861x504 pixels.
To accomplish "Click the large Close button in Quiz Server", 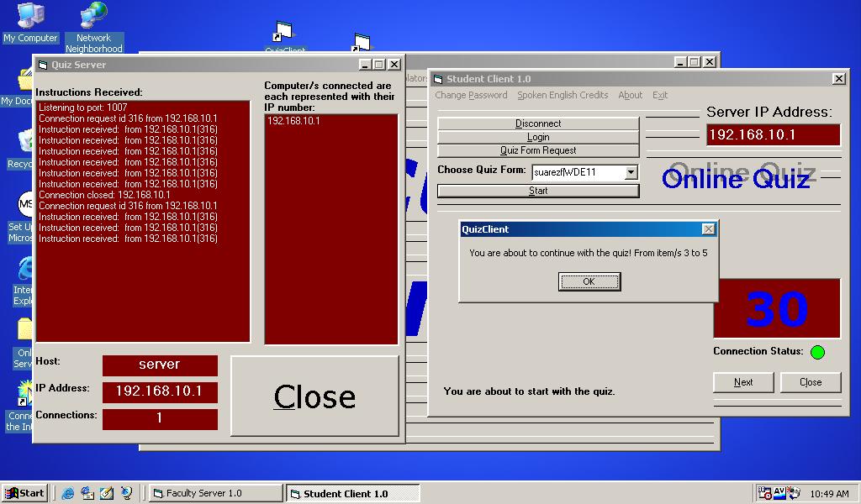I will click(x=314, y=396).
